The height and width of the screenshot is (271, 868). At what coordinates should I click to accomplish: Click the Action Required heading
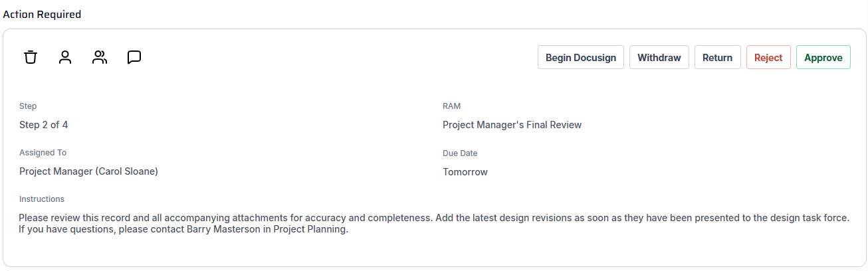click(42, 15)
